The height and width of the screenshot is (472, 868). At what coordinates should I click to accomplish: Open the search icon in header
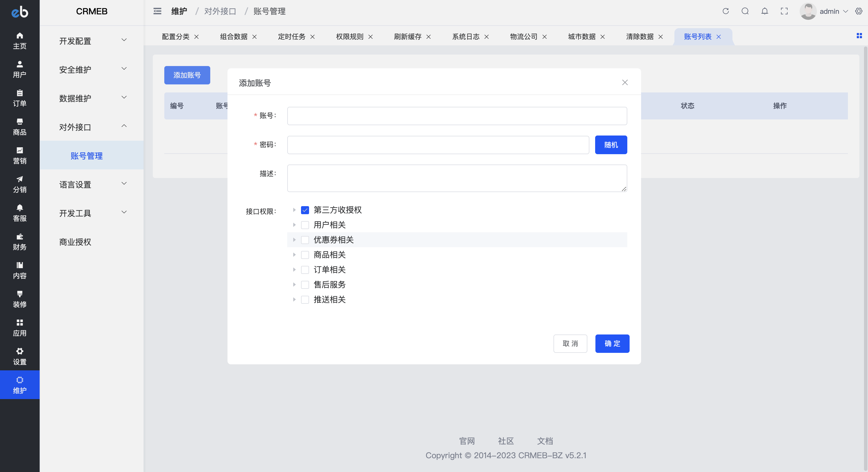(x=745, y=11)
